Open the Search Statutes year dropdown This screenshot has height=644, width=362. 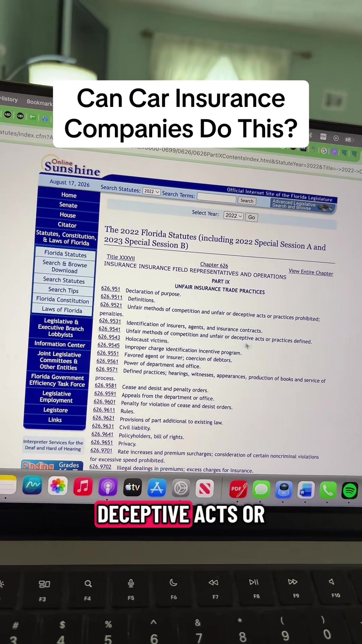(x=152, y=191)
